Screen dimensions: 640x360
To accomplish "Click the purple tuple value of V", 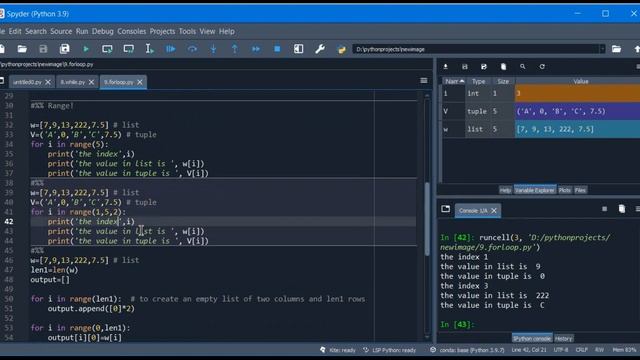I will pyautogui.click(x=578, y=111).
